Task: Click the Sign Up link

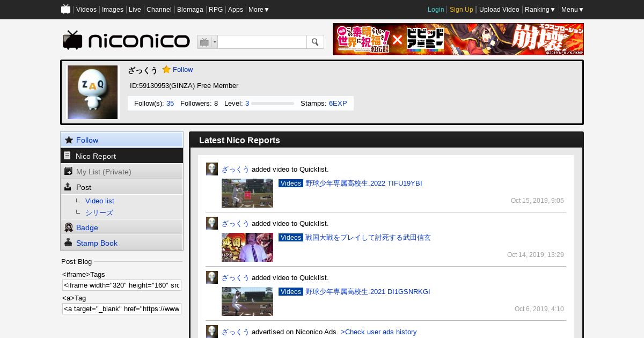Action: point(462,10)
